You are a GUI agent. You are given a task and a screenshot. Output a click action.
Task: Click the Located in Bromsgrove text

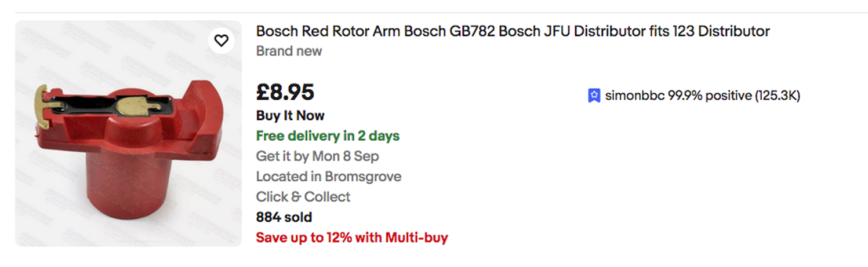[329, 176]
